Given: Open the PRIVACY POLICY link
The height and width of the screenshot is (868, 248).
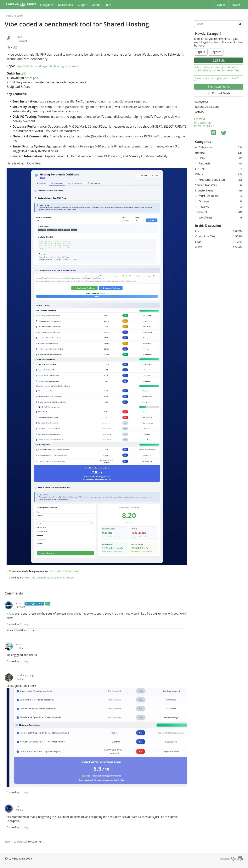Looking at the screenshot, I should click(204, 126).
